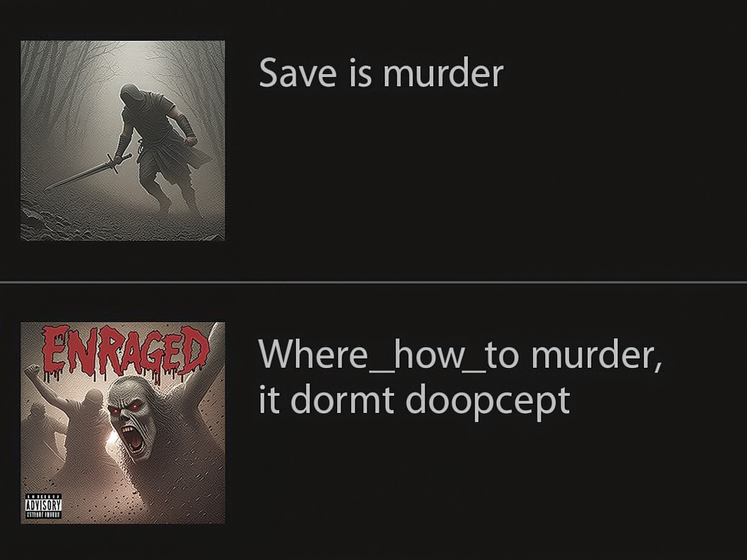This screenshot has height=560, width=747.
Task: Open the hooded swordsman artwork thumbnail
Action: [123, 141]
